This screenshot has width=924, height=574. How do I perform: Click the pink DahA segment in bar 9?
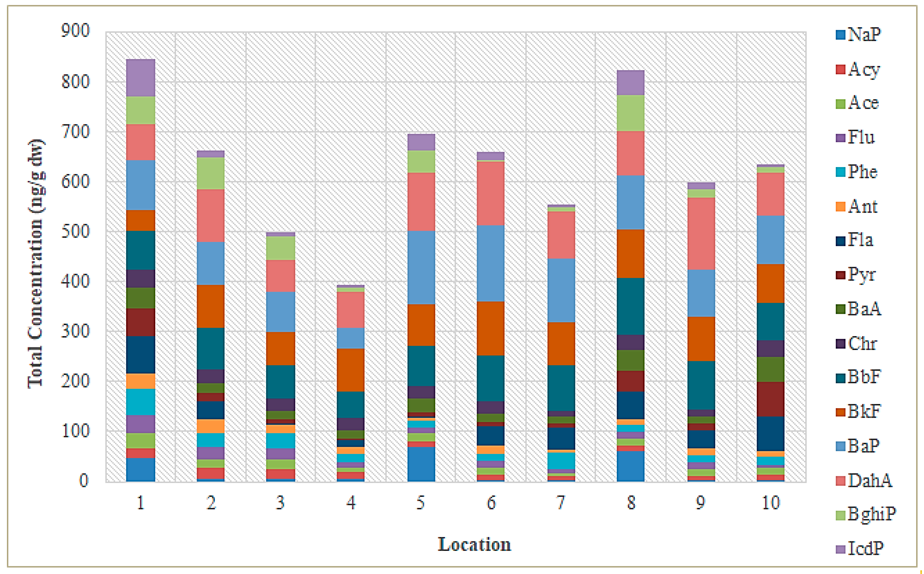701,234
